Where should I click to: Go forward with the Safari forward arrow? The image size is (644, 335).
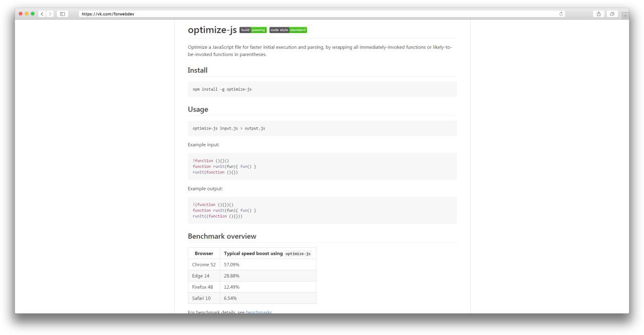(50, 14)
